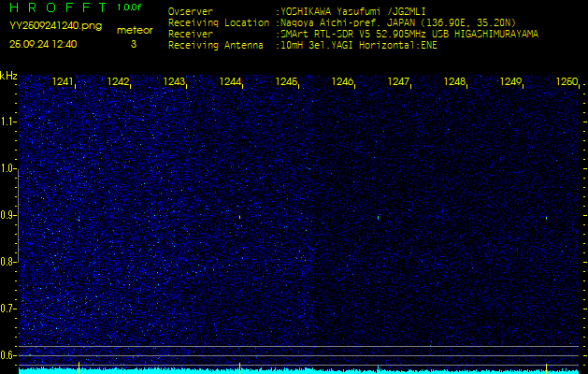Click antenna text 10mH 3el.YAGI Horizontal:ENE

click(359, 46)
